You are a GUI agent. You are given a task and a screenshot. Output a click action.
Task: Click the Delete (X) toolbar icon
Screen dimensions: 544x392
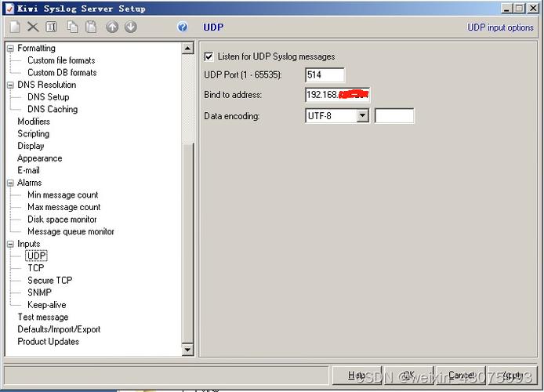[x=33, y=27]
